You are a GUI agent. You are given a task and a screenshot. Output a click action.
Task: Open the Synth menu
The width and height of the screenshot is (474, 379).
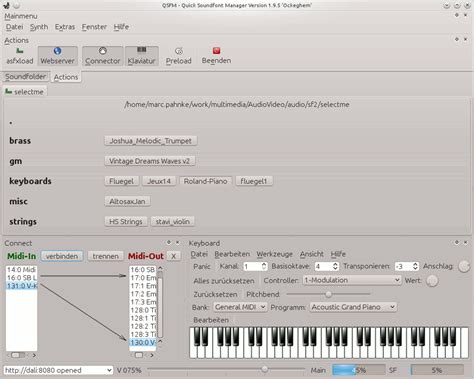[39, 27]
